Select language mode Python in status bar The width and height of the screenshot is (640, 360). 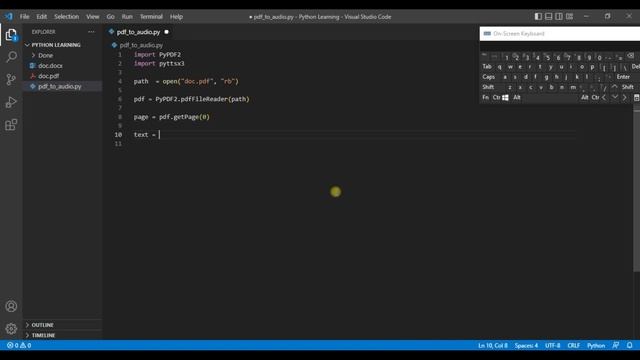pos(596,345)
